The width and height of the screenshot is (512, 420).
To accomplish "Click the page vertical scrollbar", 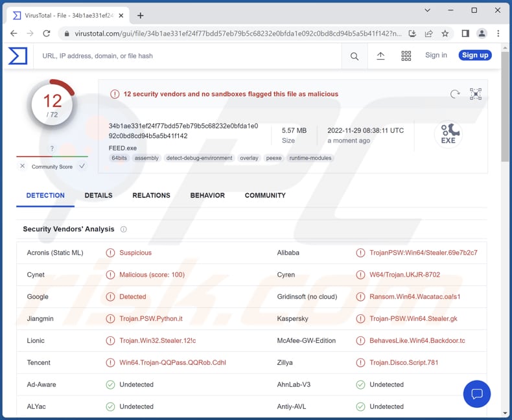I will 506,130.
